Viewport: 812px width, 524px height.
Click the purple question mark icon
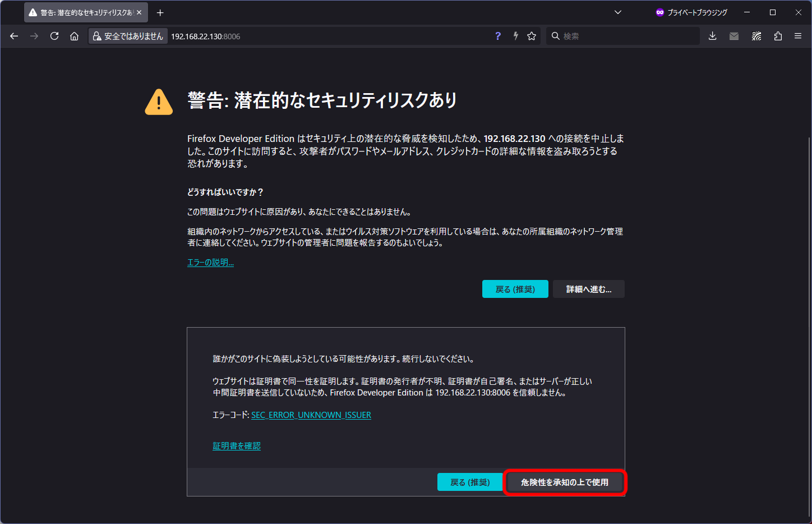point(498,36)
